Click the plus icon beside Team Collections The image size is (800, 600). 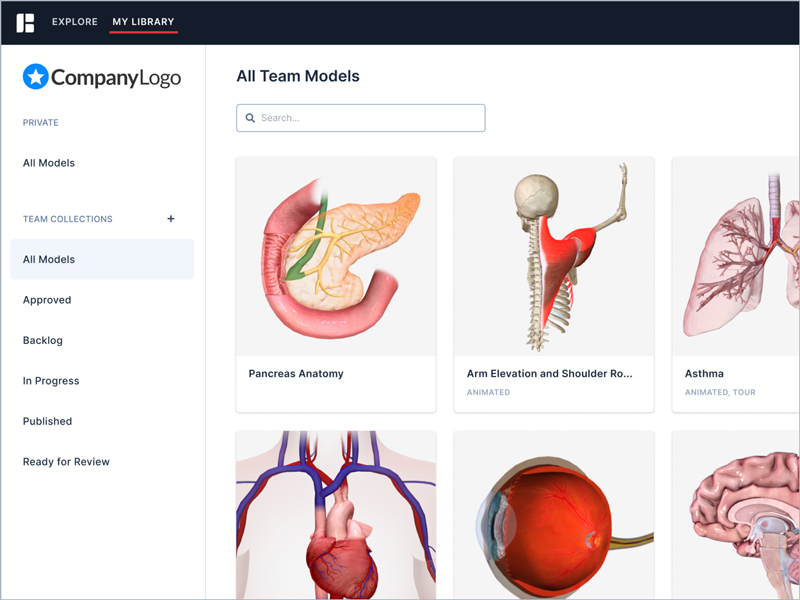(171, 219)
